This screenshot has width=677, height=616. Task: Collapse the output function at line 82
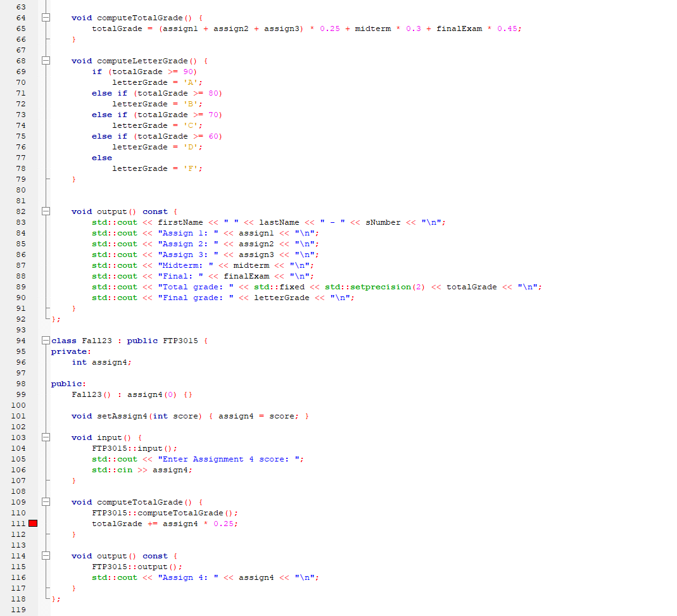(44, 211)
